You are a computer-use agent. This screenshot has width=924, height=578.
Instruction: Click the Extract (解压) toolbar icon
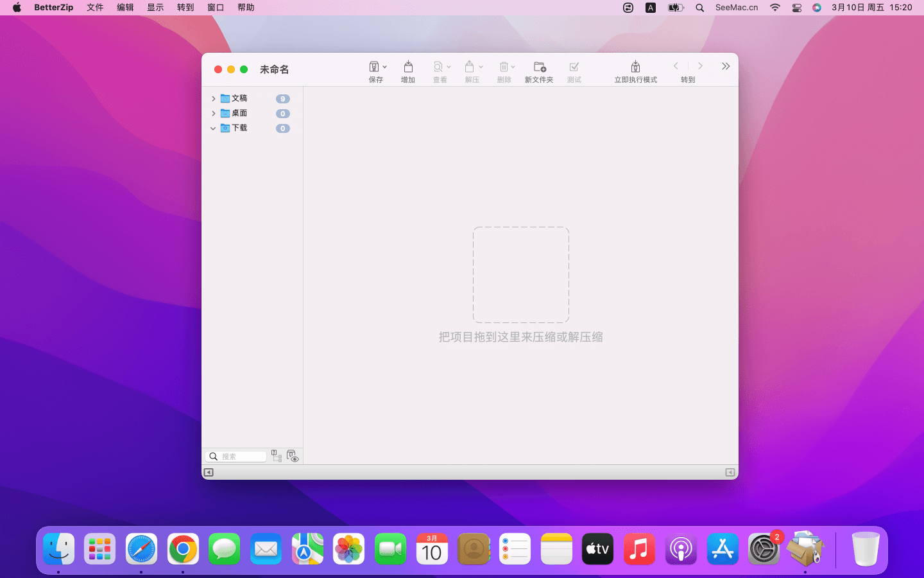[470, 67]
